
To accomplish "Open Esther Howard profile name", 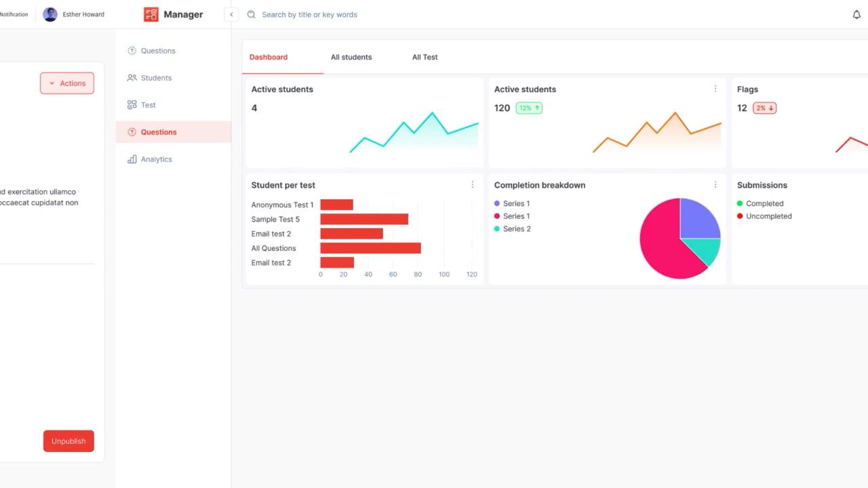I will coord(83,14).
